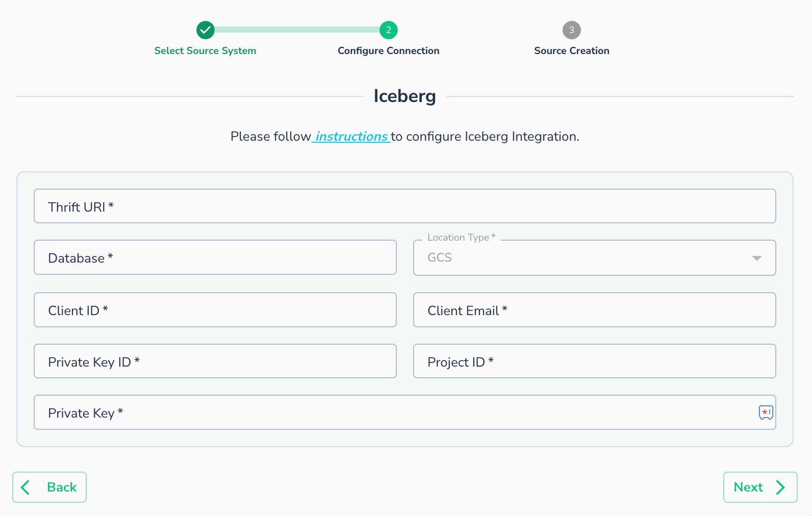The width and height of the screenshot is (812, 516).
Task: Focus the Project ID input field
Action: [595, 361]
